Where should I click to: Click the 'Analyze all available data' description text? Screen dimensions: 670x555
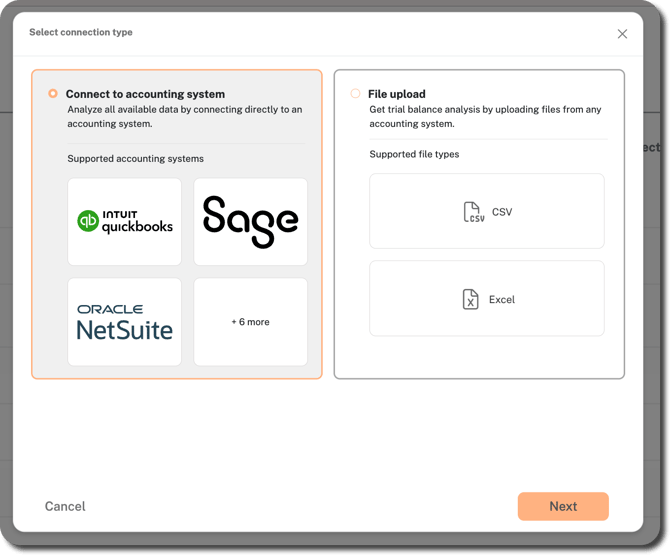click(185, 116)
